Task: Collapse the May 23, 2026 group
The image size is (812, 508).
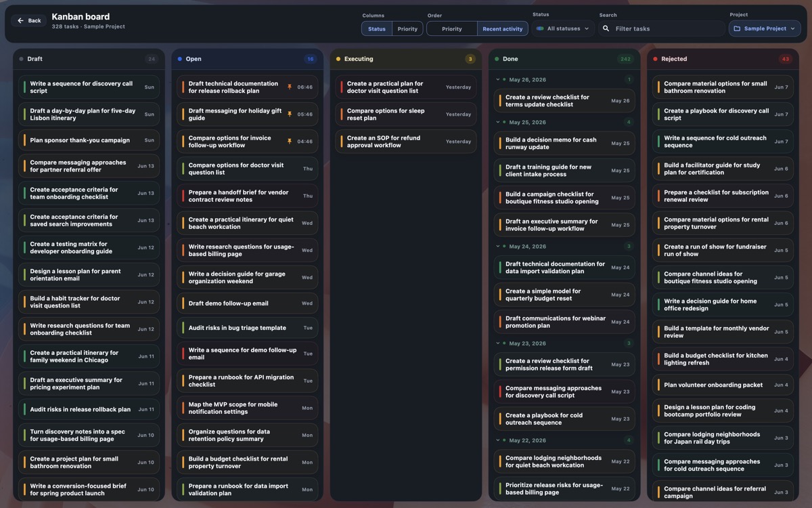Action: (x=497, y=343)
